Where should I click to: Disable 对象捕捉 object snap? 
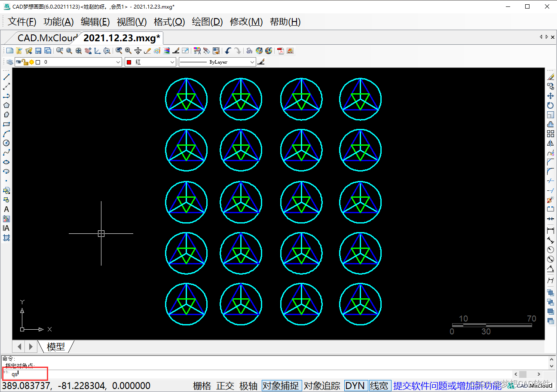coord(282,386)
